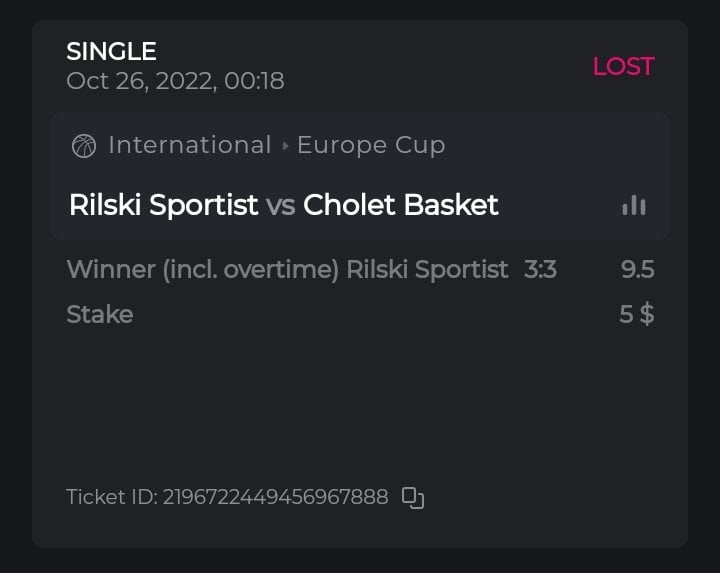Select the ticket ID number 2196722449456967888
This screenshot has height=573, width=720.
pos(275,497)
